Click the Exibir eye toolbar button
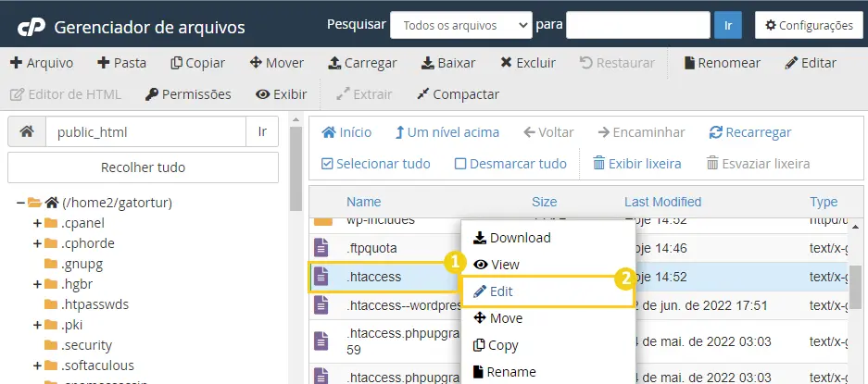Viewport: 868px width, 384px height. tap(282, 94)
